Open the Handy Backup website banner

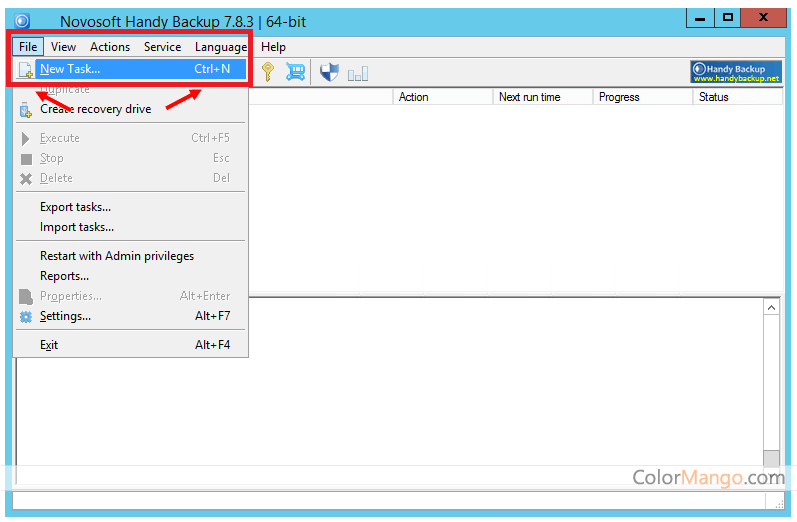click(x=735, y=72)
